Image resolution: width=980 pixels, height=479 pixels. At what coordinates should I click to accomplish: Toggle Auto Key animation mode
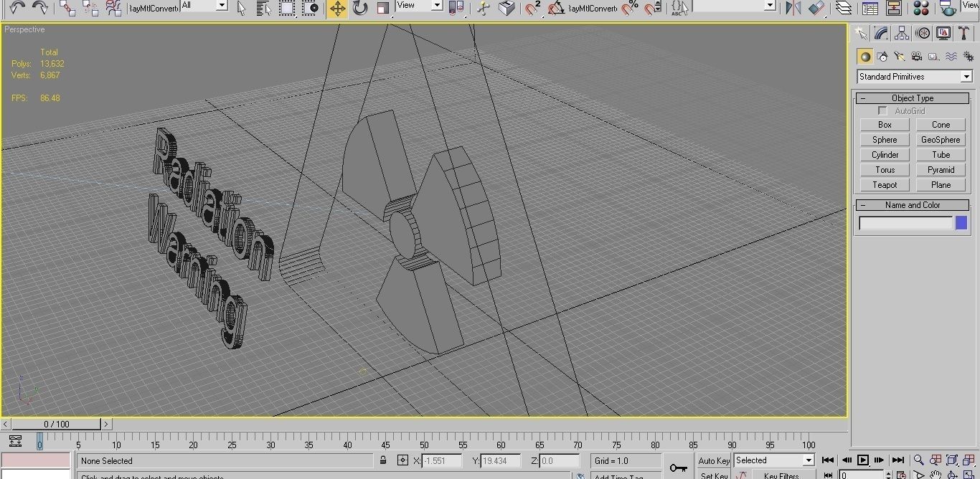pyautogui.click(x=714, y=461)
